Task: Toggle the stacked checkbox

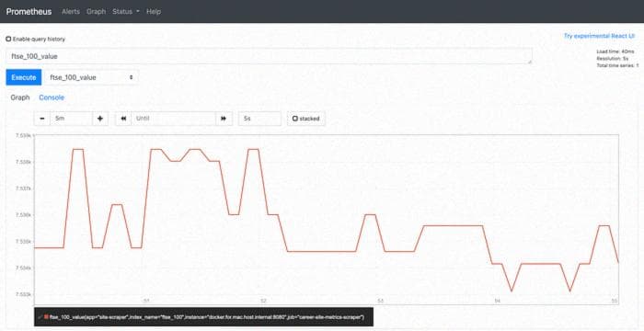Action: point(295,119)
